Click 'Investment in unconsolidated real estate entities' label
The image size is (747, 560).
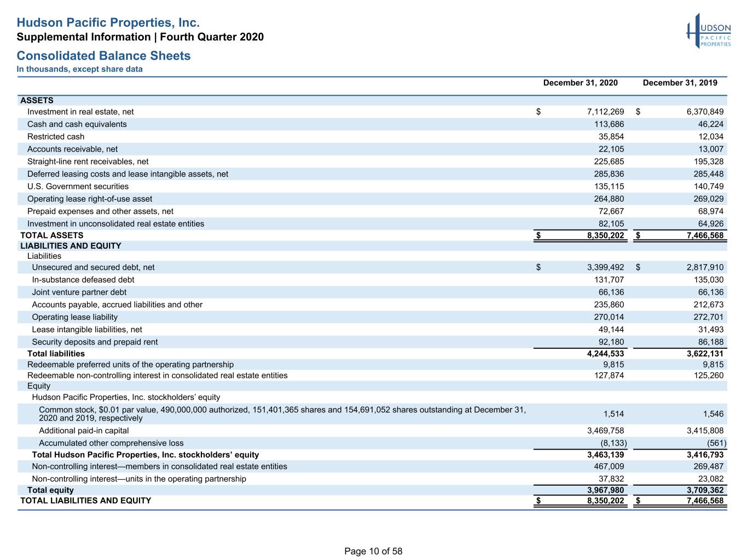115,224
